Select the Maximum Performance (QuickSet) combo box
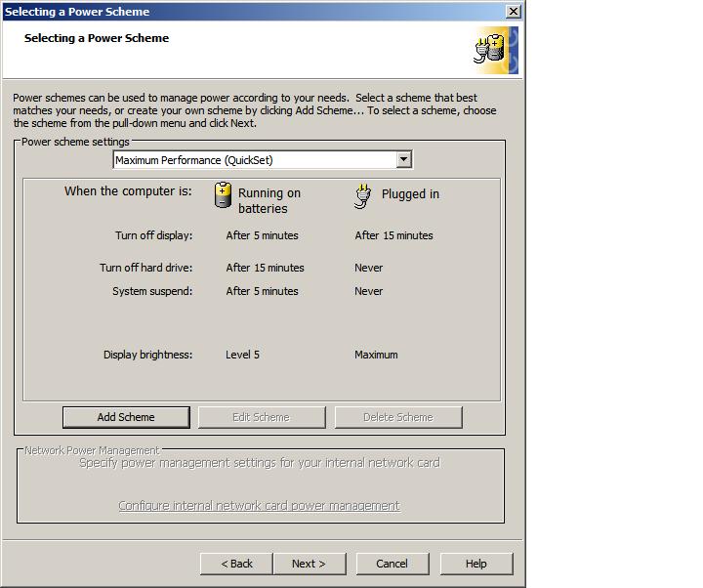Screen dimensions: 703x588 click(263, 160)
